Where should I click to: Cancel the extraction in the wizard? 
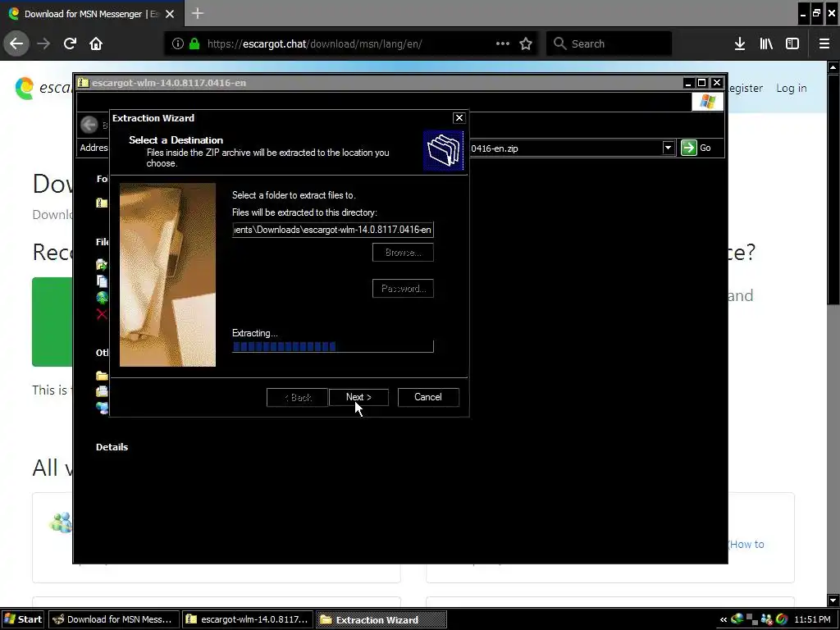pyautogui.click(x=428, y=397)
